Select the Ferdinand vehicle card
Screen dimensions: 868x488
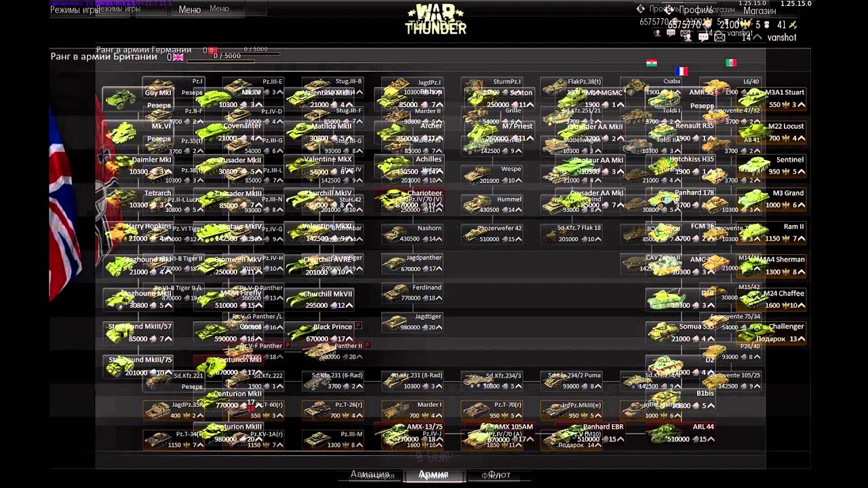coord(412,293)
